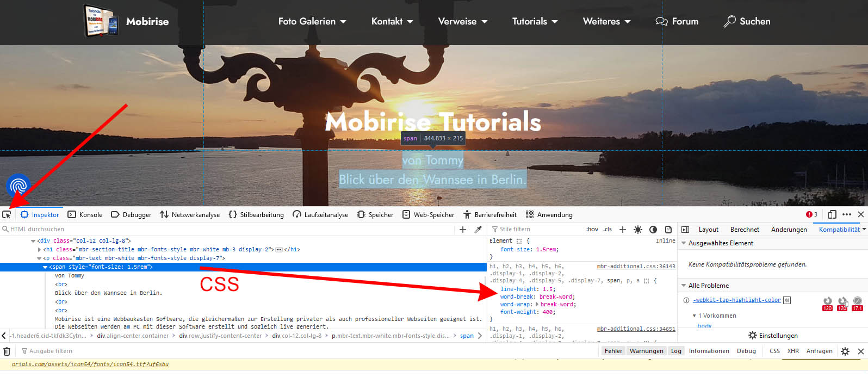This screenshot has height=383, width=868.
Task: Expand the h1 mbr-section-title node
Action: [x=39, y=250]
